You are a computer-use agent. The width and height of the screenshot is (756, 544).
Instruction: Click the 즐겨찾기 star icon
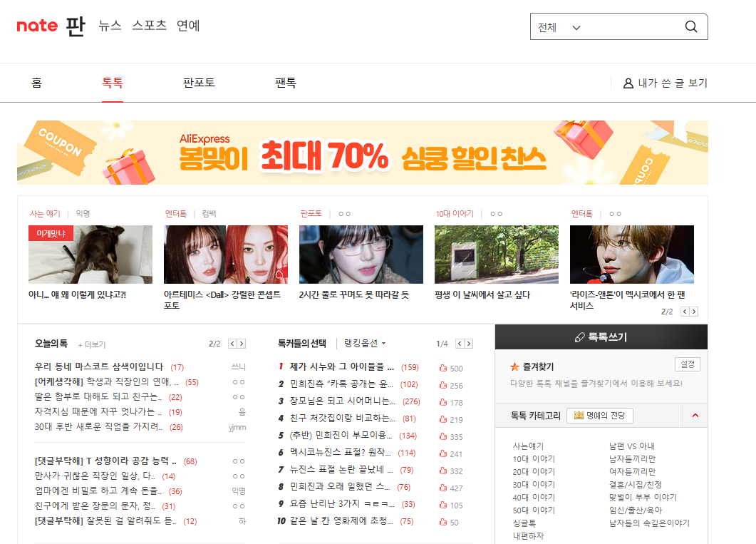pyautogui.click(x=514, y=367)
